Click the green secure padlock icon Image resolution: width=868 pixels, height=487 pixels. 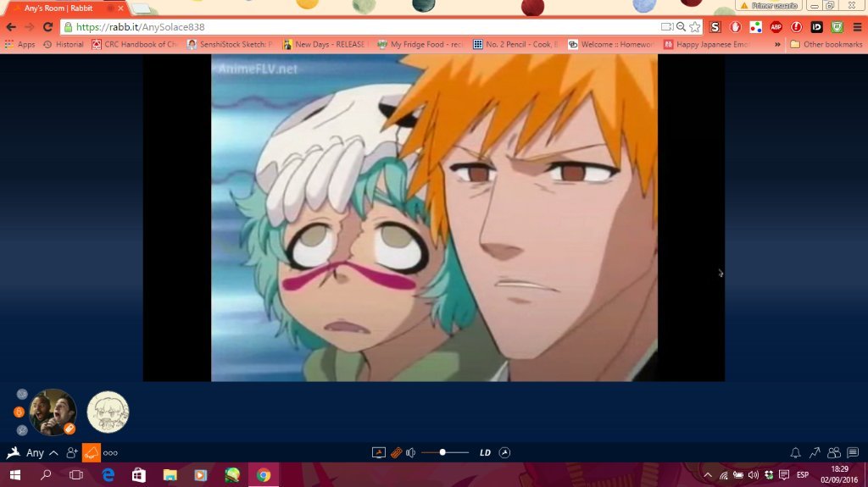68,26
